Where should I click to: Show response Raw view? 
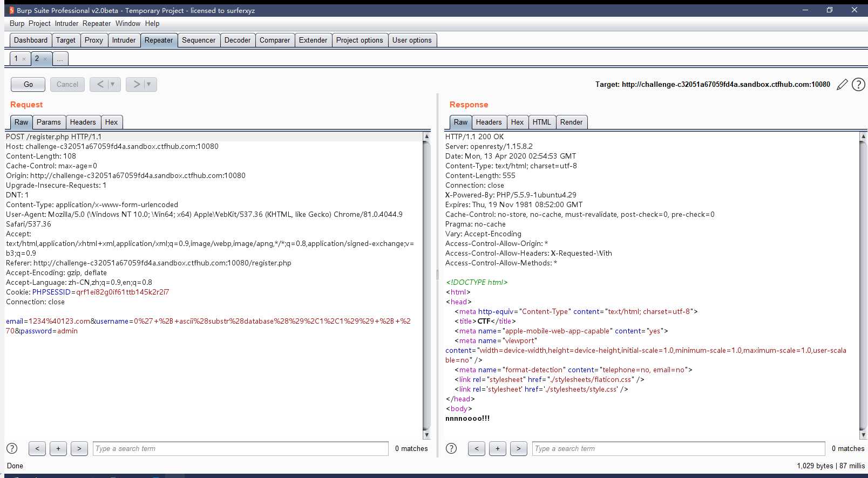(460, 122)
